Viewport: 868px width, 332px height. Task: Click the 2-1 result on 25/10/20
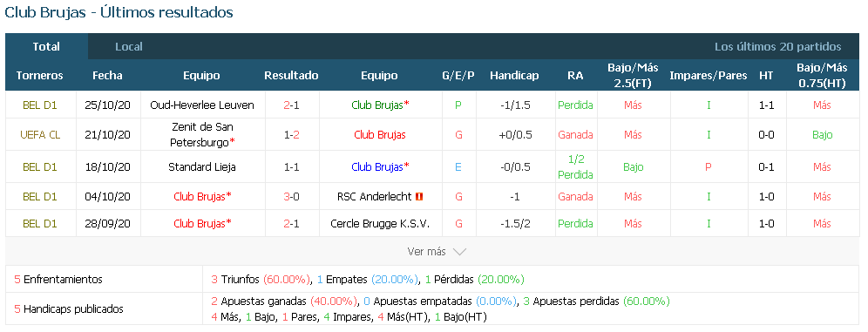292,105
